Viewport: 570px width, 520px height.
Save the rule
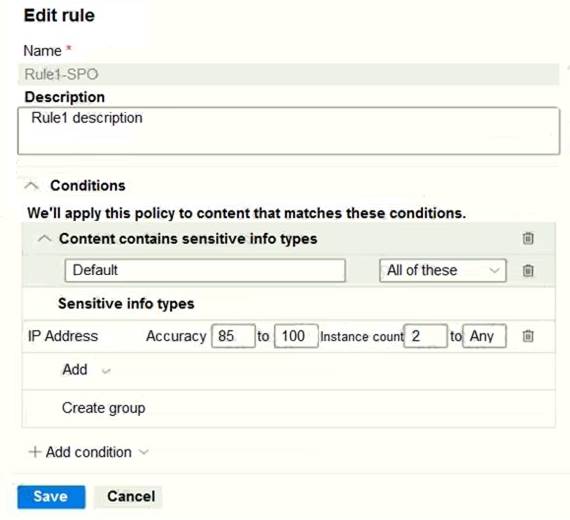pyautogui.click(x=51, y=497)
